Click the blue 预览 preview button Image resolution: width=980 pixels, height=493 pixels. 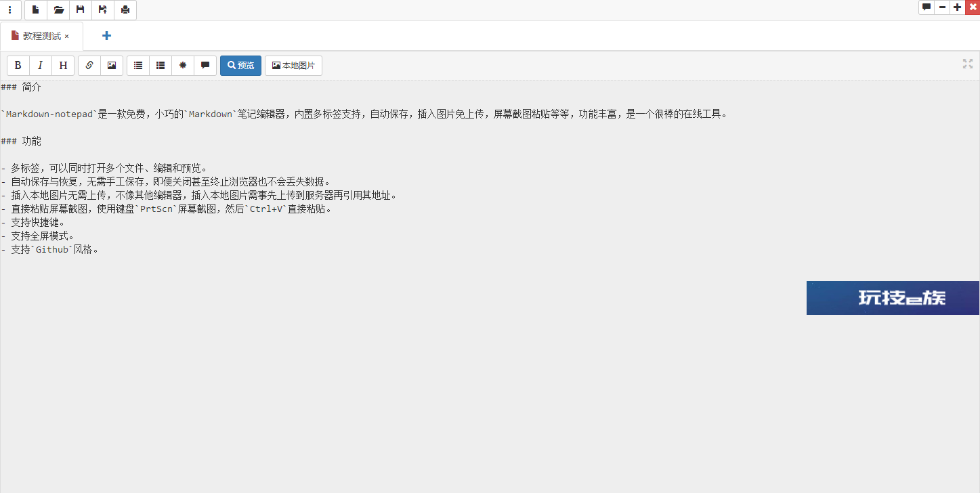point(240,66)
